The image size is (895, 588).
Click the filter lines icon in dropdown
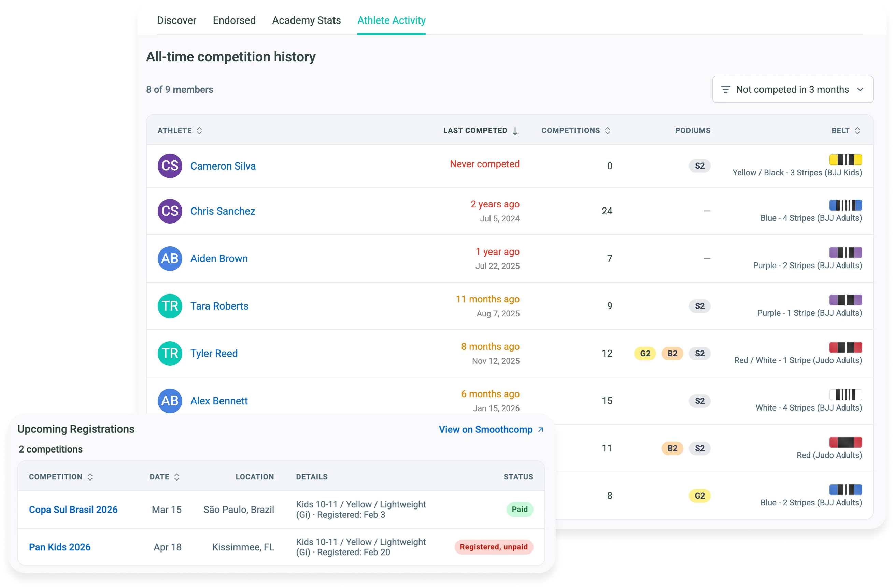point(725,89)
